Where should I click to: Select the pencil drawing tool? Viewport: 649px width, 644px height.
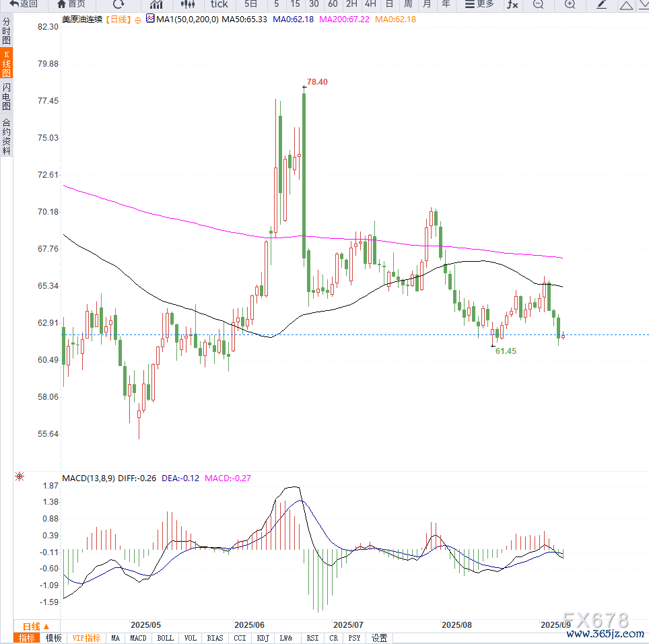tap(602, 4)
